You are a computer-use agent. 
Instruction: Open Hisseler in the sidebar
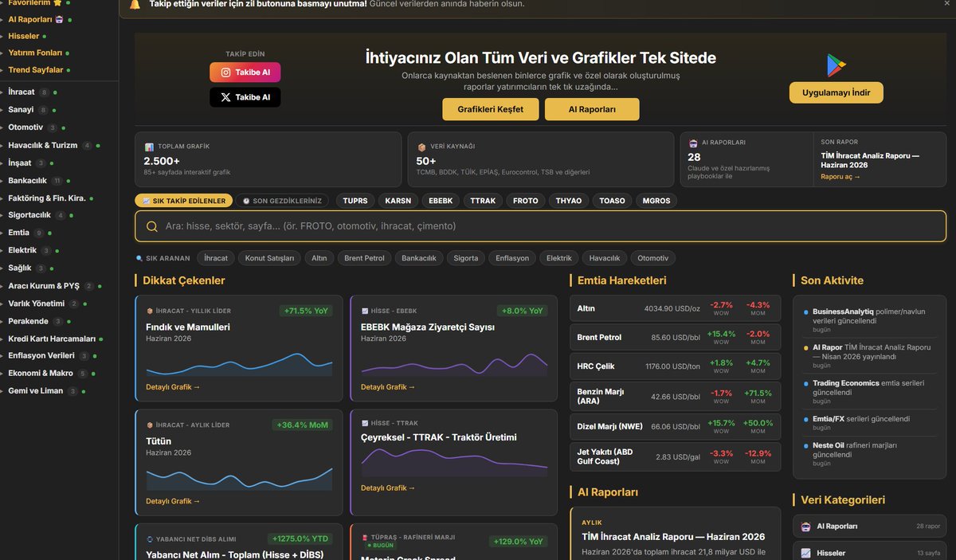click(24, 36)
